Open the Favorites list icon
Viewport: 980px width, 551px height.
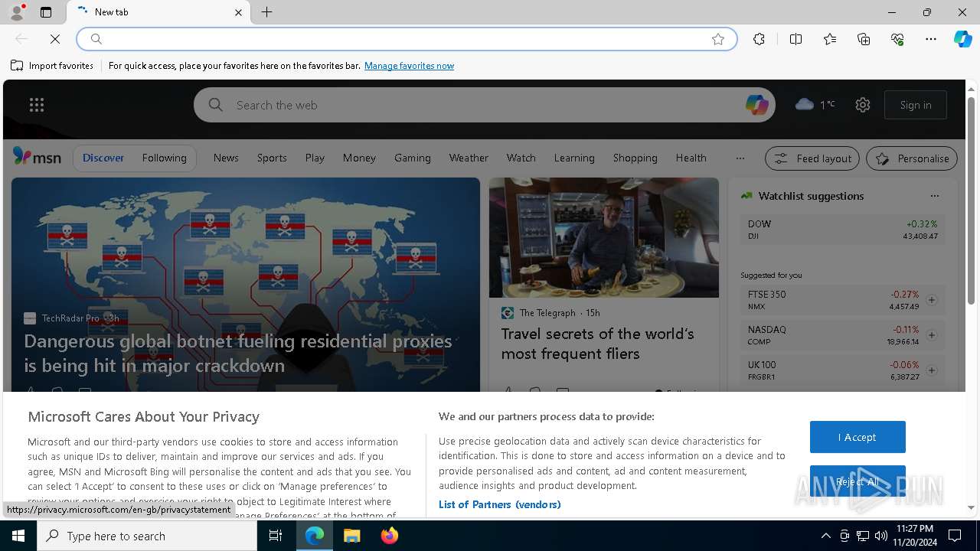click(830, 39)
